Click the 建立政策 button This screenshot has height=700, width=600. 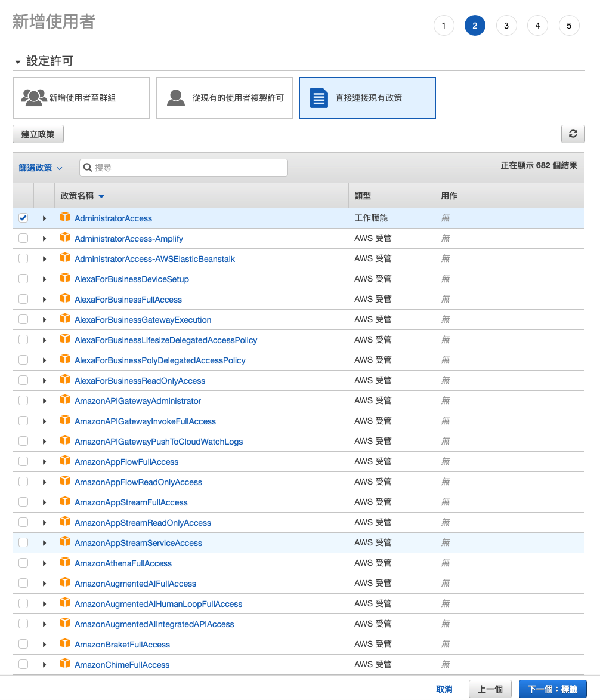pos(38,134)
